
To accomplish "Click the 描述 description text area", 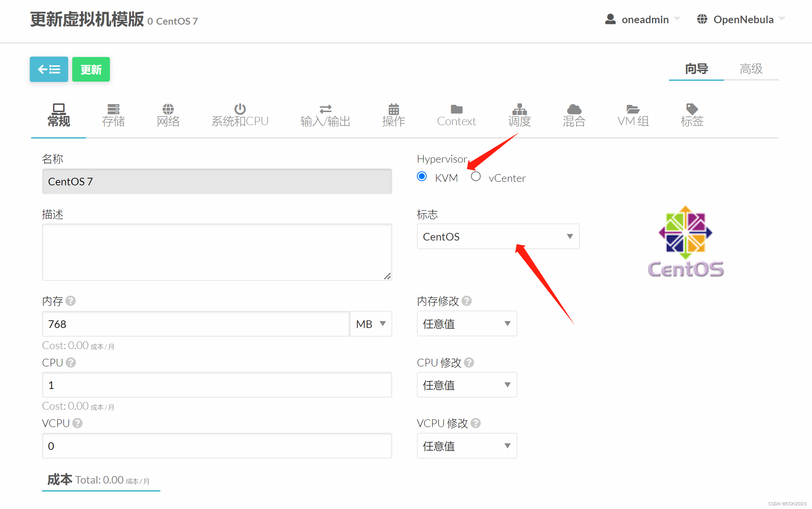I will click(x=217, y=252).
